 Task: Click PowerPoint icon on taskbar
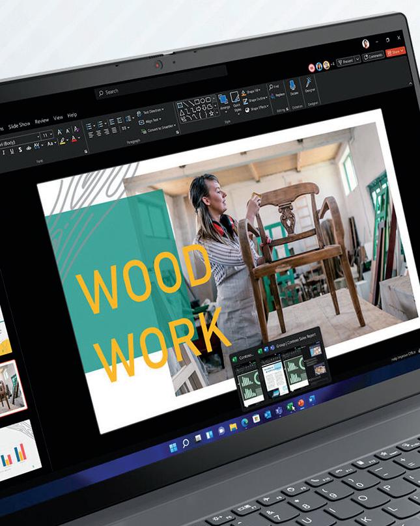pos(301,402)
